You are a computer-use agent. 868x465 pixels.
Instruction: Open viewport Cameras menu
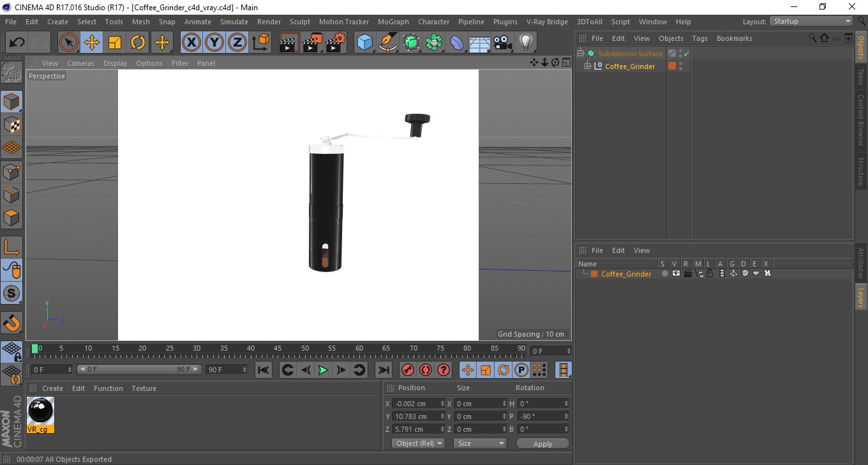(x=80, y=63)
